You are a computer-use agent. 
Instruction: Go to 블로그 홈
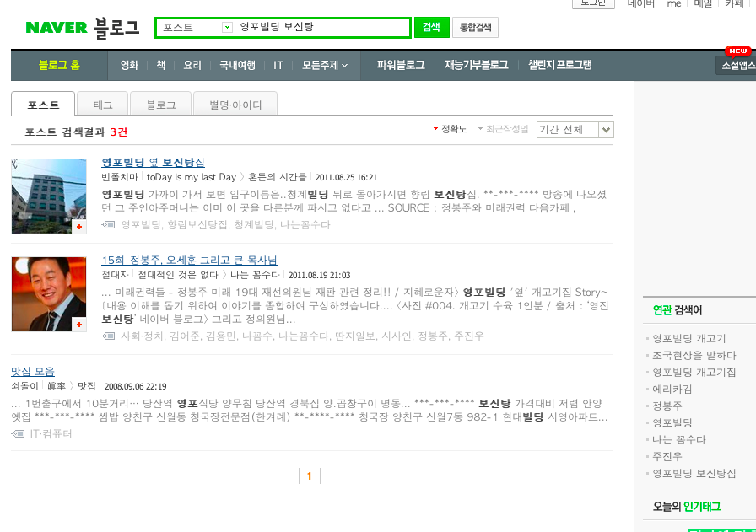coord(59,65)
